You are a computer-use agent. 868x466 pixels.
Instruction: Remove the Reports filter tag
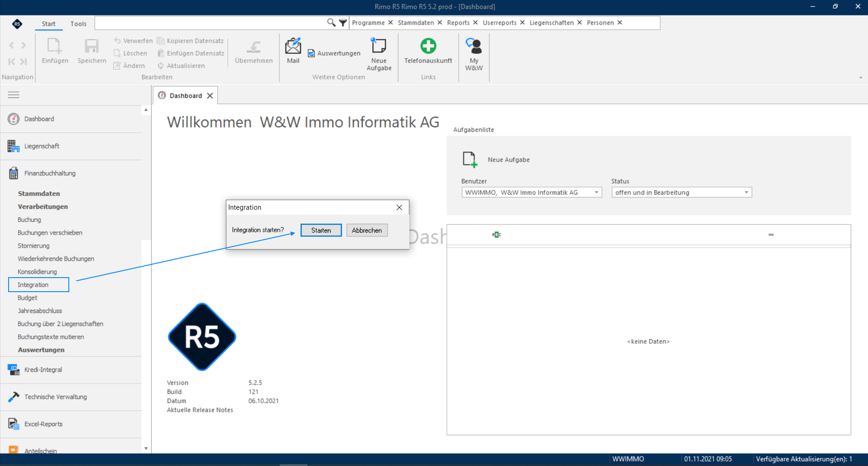pyautogui.click(x=475, y=23)
